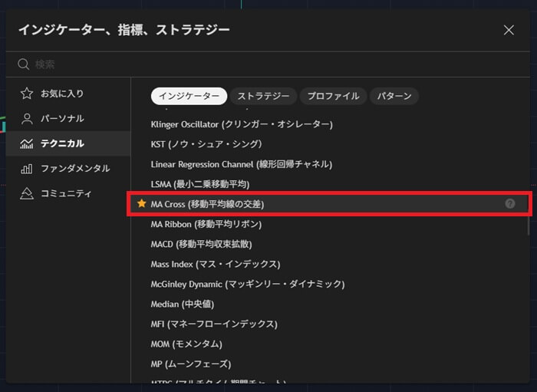Image resolution: width=537 pixels, height=392 pixels.
Task: Add MACD (移動平均収束拡散) indicator
Action: [329, 244]
